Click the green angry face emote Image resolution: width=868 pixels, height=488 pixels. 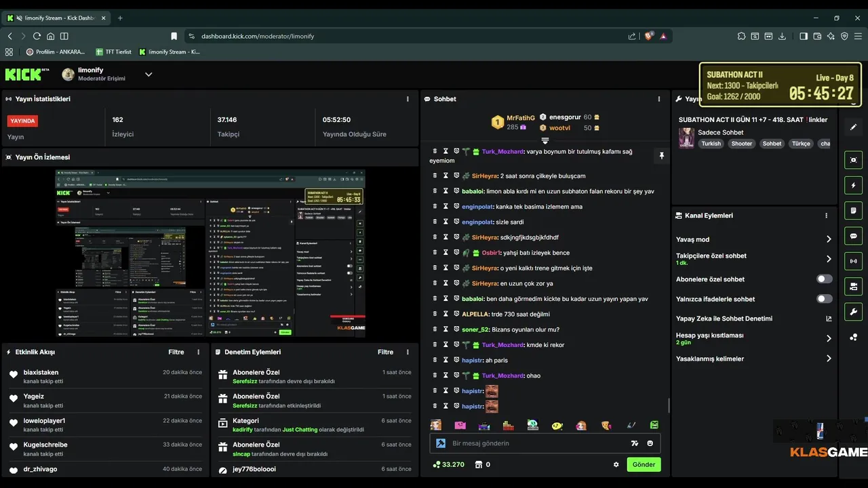pos(654,426)
